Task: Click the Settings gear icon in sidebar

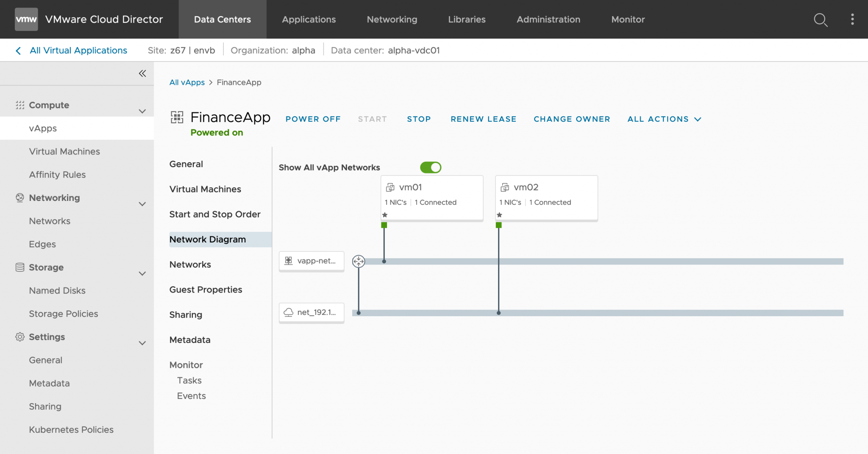Action: tap(19, 337)
